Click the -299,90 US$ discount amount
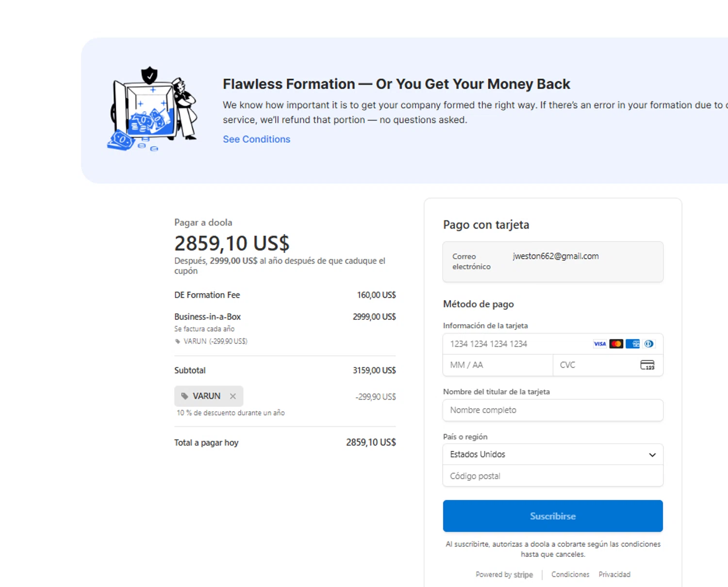This screenshot has height=587, width=728. click(375, 397)
